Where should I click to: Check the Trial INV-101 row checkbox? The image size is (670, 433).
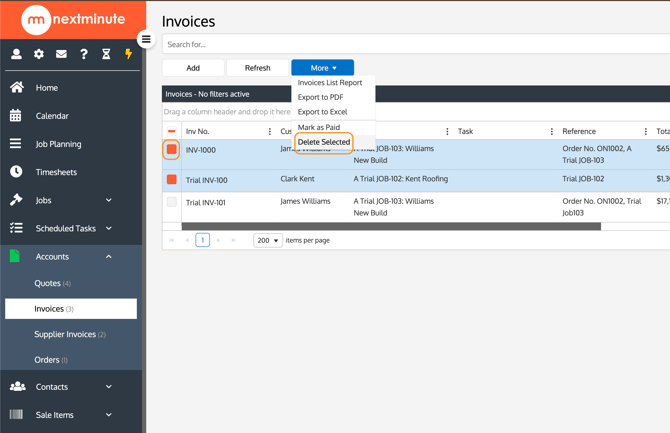point(172,202)
